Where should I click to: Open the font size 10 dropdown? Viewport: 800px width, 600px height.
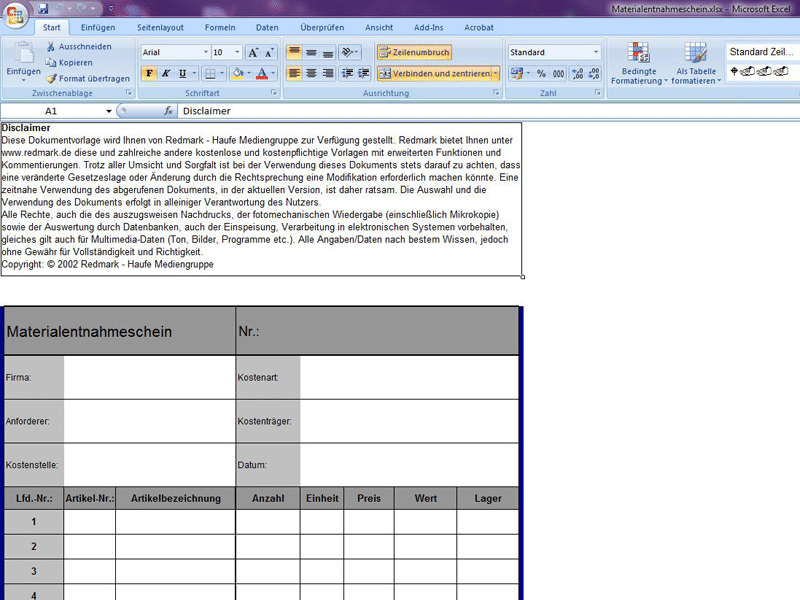click(237, 52)
